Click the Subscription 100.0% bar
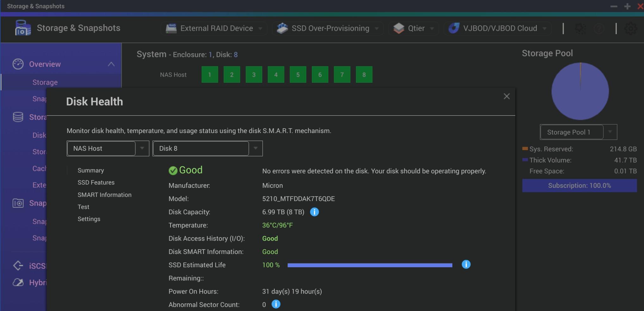Image resolution: width=644 pixels, height=311 pixels. point(579,186)
